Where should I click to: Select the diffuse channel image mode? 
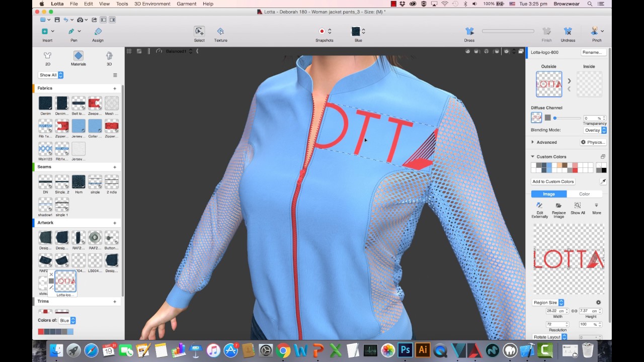pyautogui.click(x=536, y=118)
